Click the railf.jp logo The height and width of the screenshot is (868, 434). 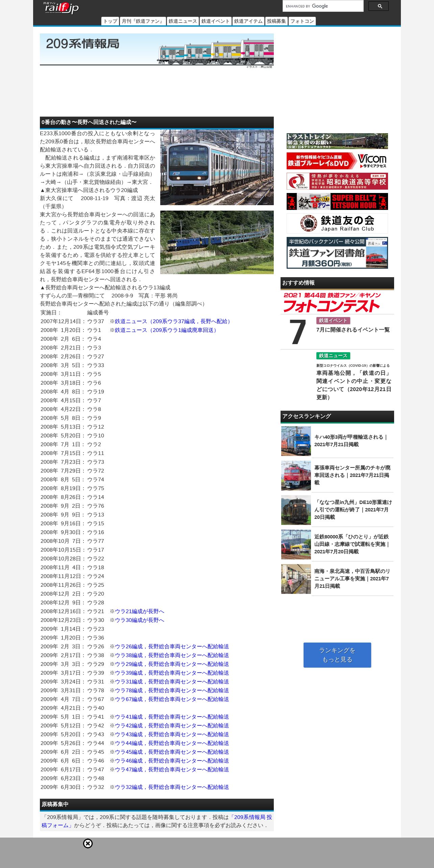(61, 8)
